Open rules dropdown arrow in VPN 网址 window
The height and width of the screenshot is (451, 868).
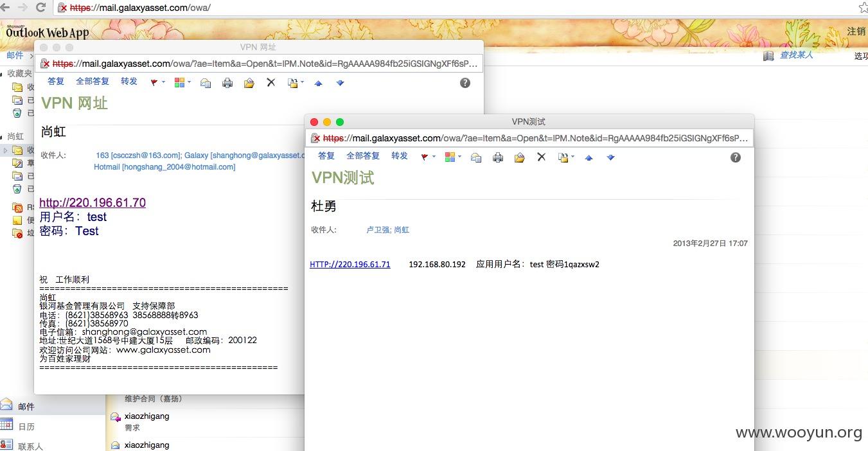tap(301, 82)
